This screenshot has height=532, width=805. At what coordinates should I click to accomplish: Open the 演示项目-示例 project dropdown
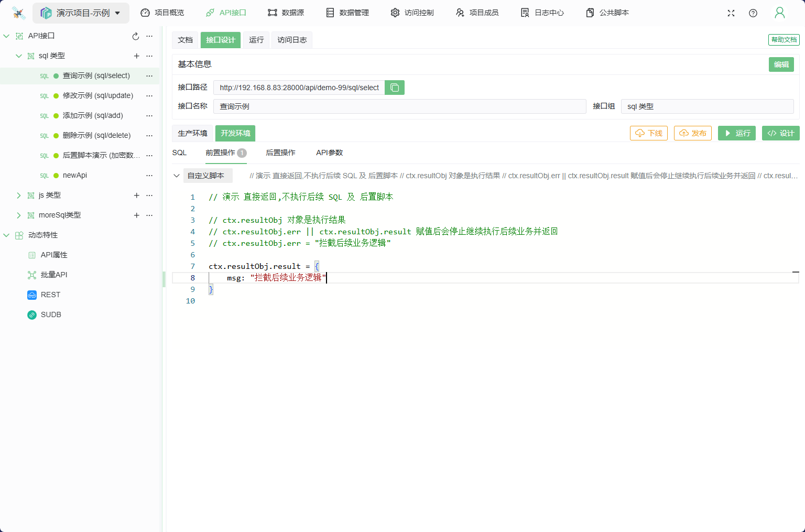(81, 13)
